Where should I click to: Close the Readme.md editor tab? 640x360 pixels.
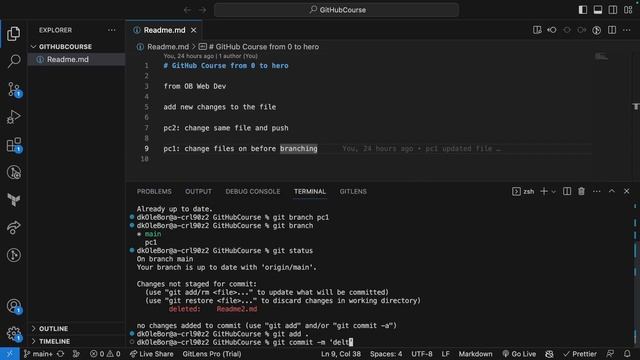pyautogui.click(x=193, y=30)
